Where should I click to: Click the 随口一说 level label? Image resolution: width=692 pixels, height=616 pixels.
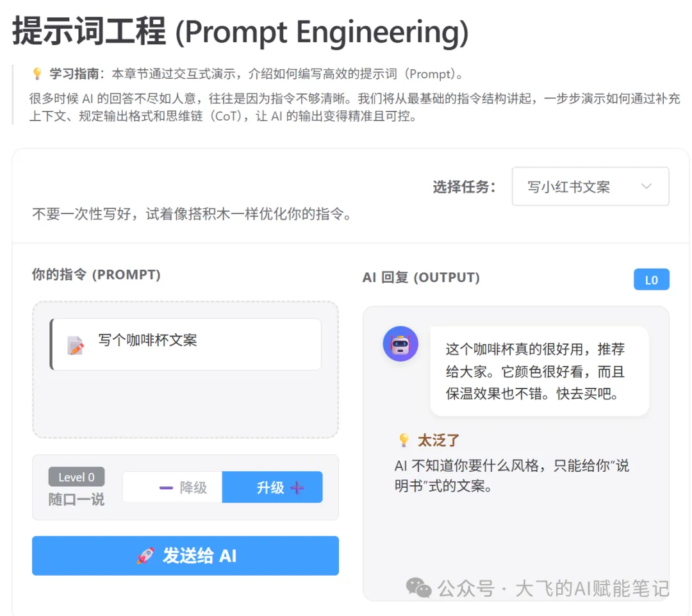click(76, 499)
